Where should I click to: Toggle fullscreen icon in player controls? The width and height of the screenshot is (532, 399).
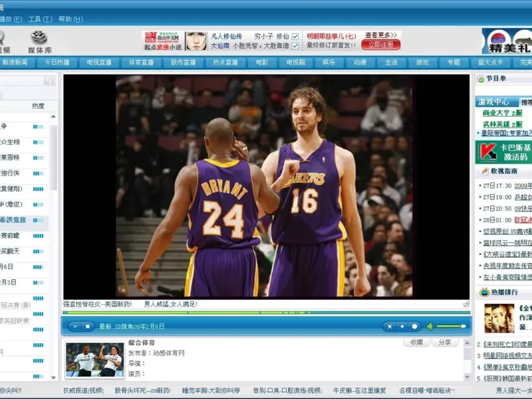pos(390,327)
